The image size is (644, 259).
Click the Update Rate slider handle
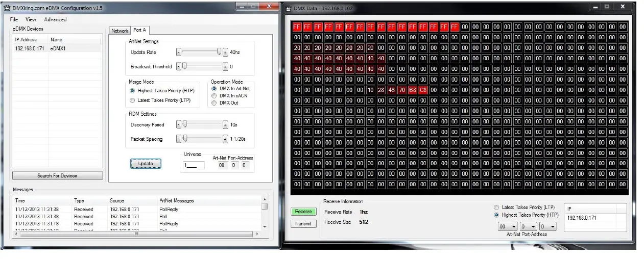click(219, 52)
